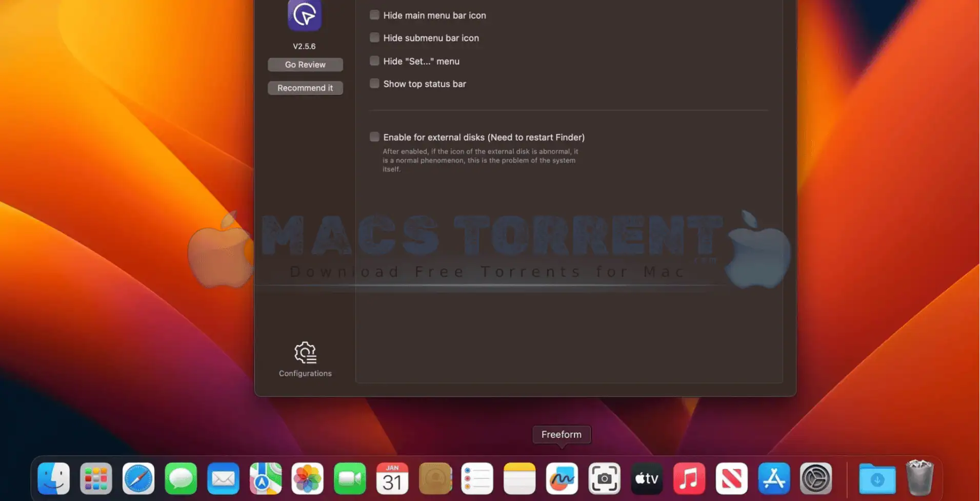Image resolution: width=980 pixels, height=501 pixels.
Task: Toggle Hide submenu bar icon checkbox
Action: coord(375,37)
